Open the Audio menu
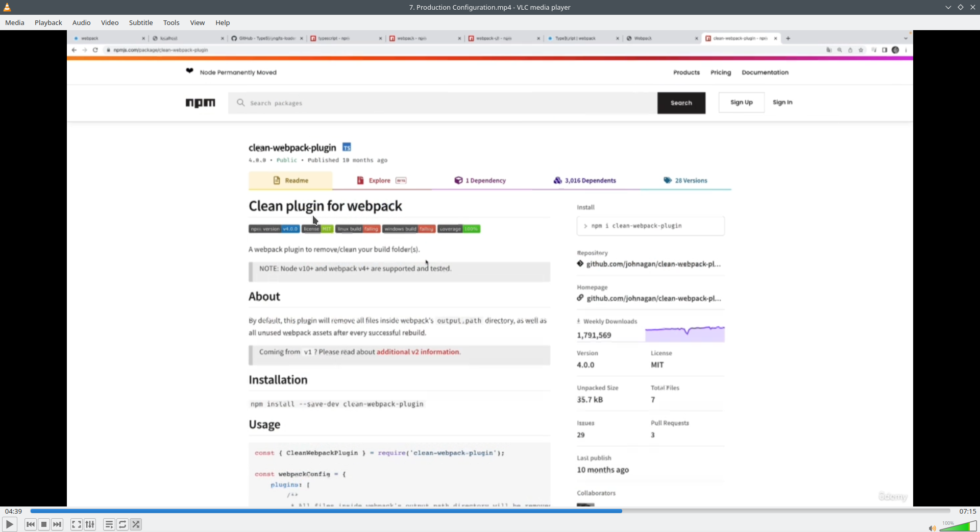The height and width of the screenshot is (532, 980). [82, 22]
